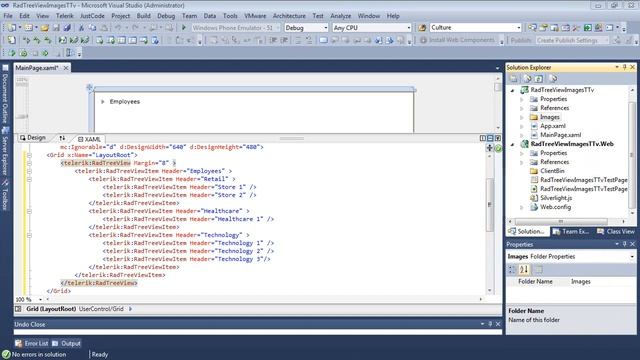Open the Analyze menu

click(x=340, y=16)
